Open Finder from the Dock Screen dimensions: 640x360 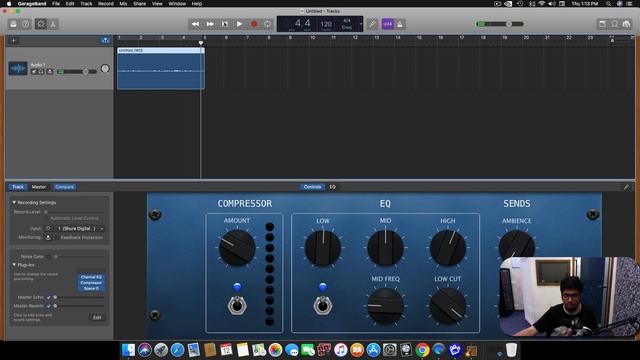(128, 350)
